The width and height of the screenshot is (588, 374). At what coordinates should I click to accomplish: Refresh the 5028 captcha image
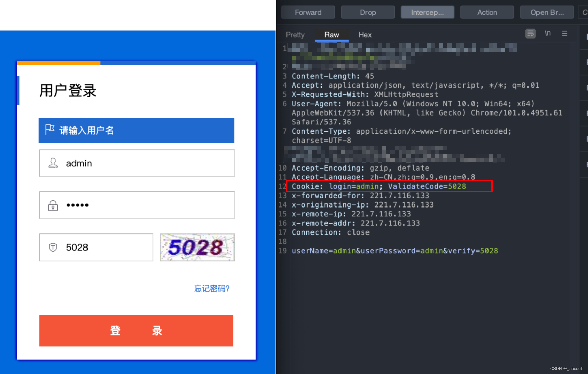(197, 247)
